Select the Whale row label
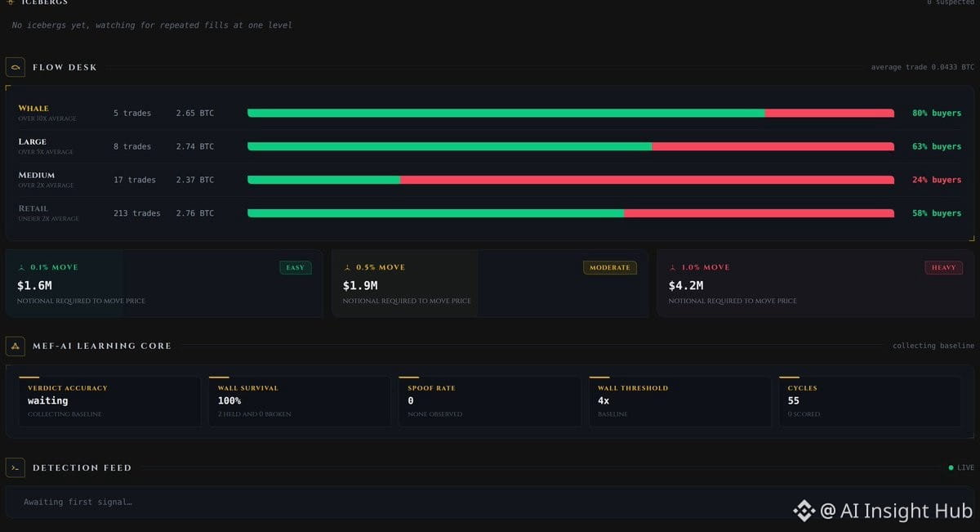Screen dimensions: 980x532 tap(33, 108)
